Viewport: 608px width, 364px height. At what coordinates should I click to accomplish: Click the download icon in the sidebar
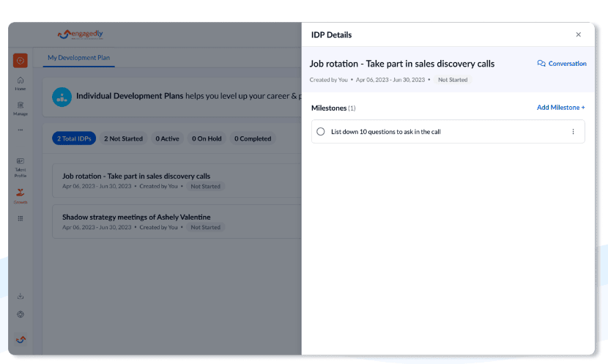21,296
